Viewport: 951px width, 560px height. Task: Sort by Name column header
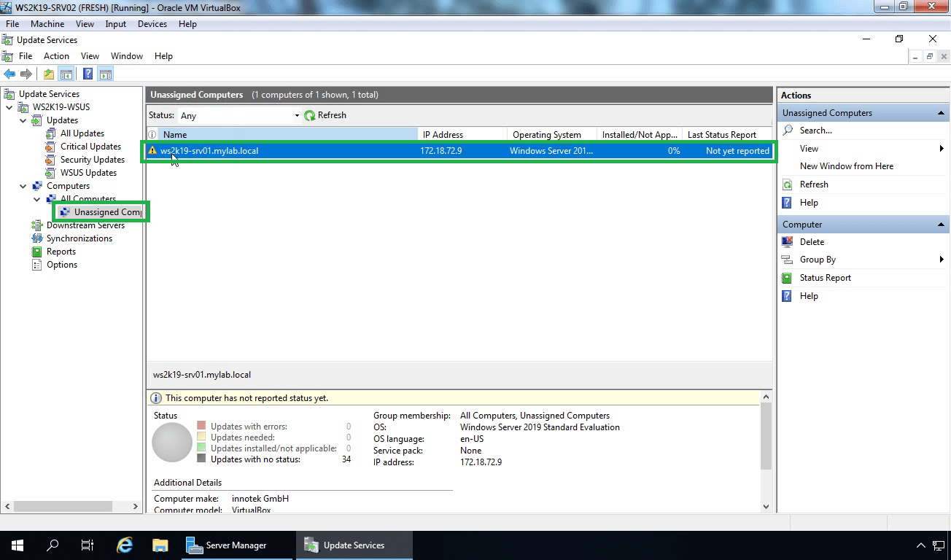[x=288, y=134]
